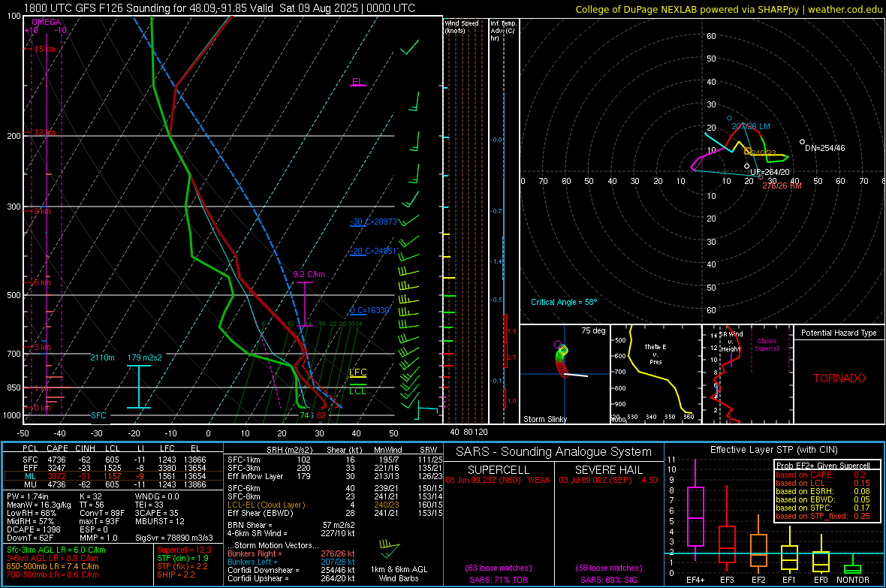Click the "SR Wind v. Height" plot label
The height and width of the screenshot is (588, 886).
pyautogui.click(x=731, y=342)
